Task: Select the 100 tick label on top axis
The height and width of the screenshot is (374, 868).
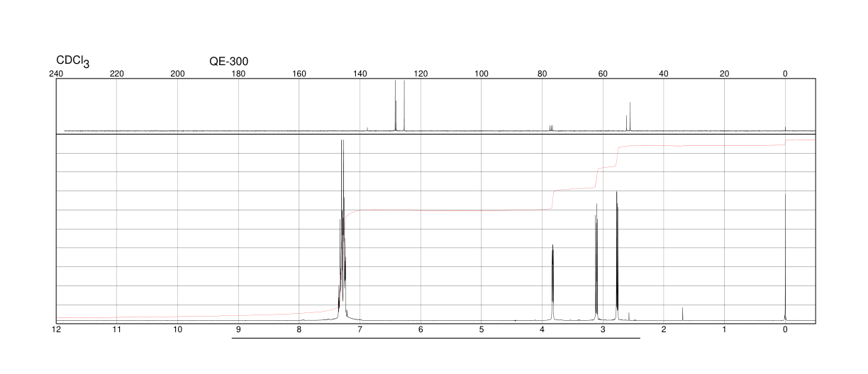Action: (482, 74)
